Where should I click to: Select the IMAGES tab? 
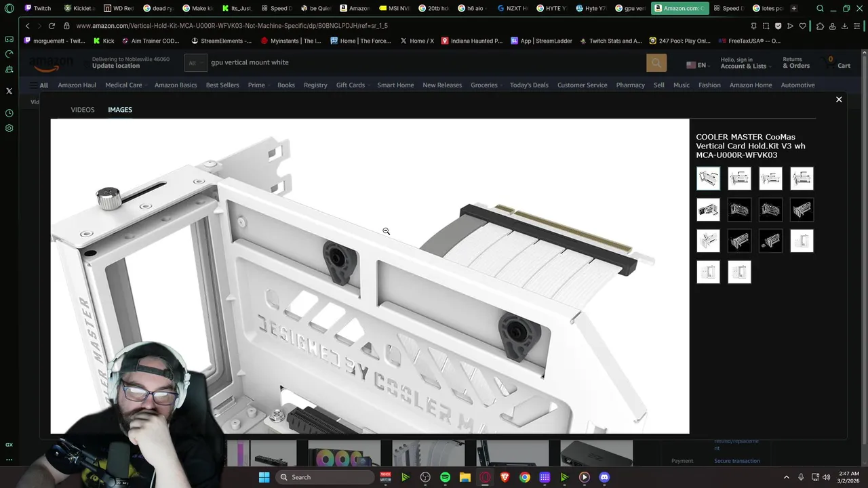click(x=120, y=110)
